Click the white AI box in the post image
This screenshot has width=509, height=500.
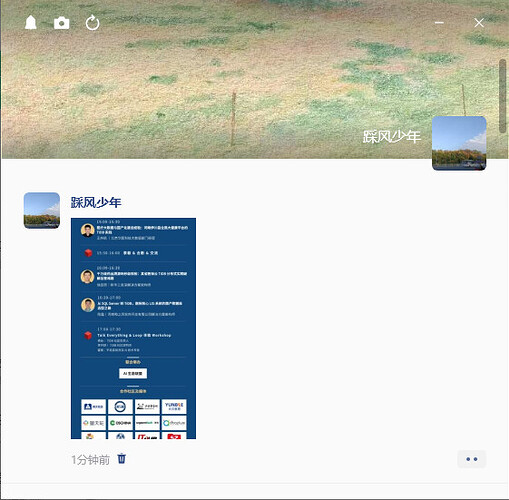click(x=133, y=373)
